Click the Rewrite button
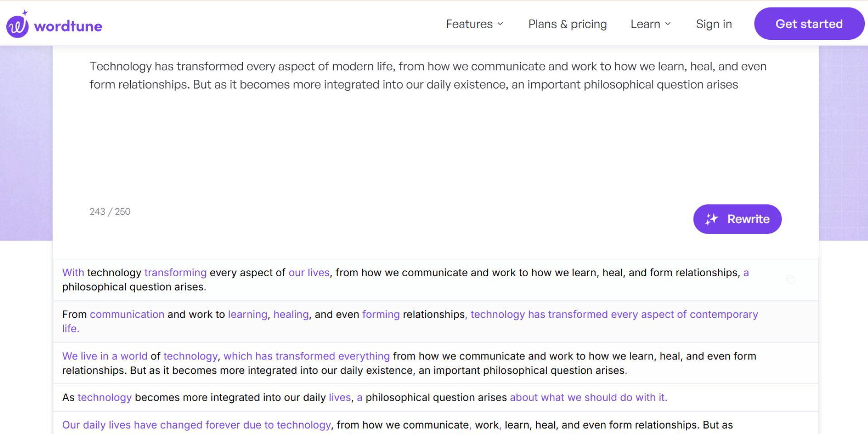Screen dimensions: 868x434 [x=737, y=219]
